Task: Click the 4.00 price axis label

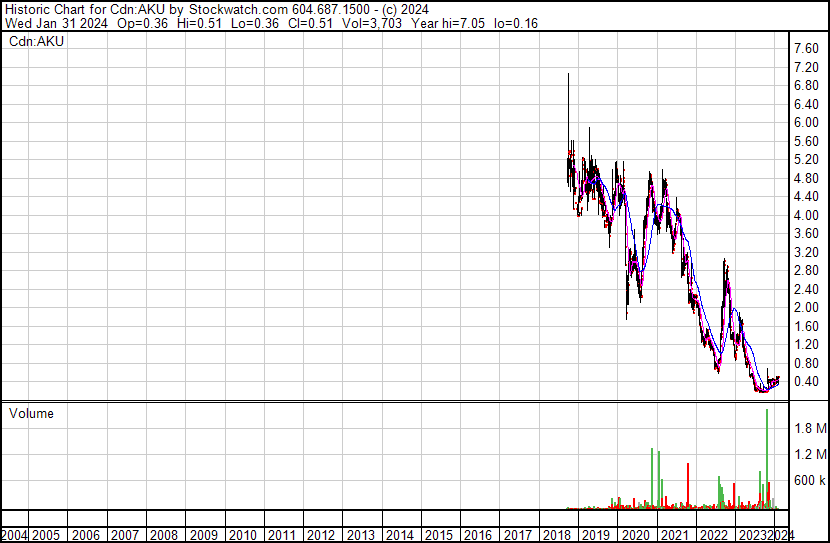Action: click(x=806, y=215)
